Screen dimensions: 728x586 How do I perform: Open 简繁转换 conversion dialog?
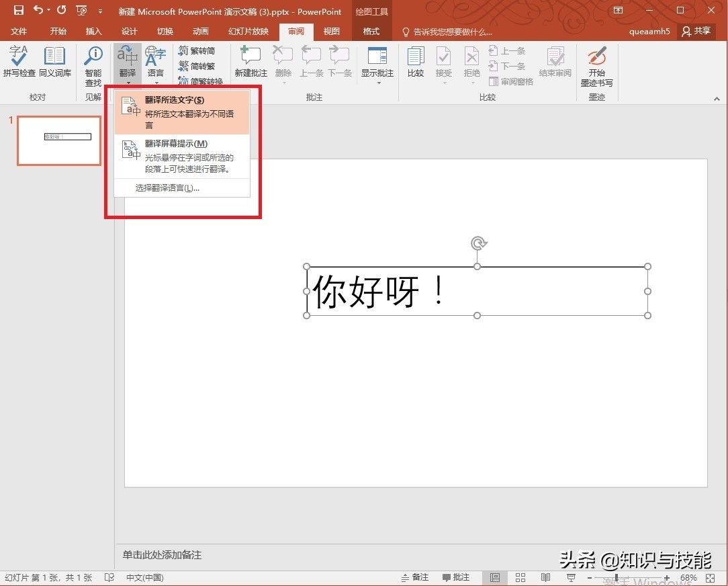[x=201, y=81]
